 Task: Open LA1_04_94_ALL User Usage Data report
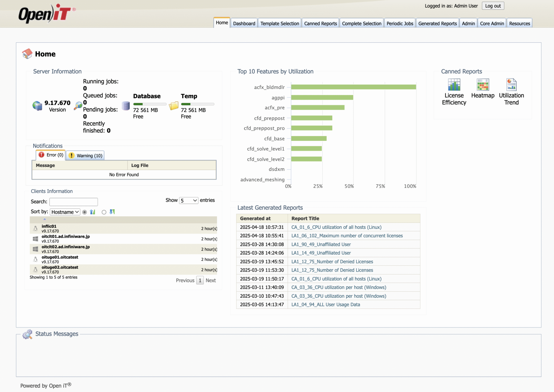coord(325,305)
